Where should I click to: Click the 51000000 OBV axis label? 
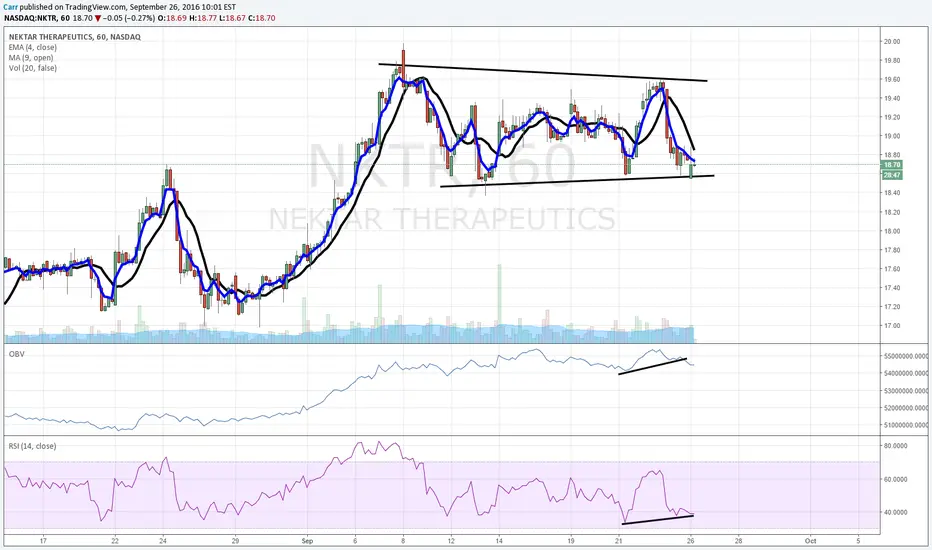[x=906, y=425]
